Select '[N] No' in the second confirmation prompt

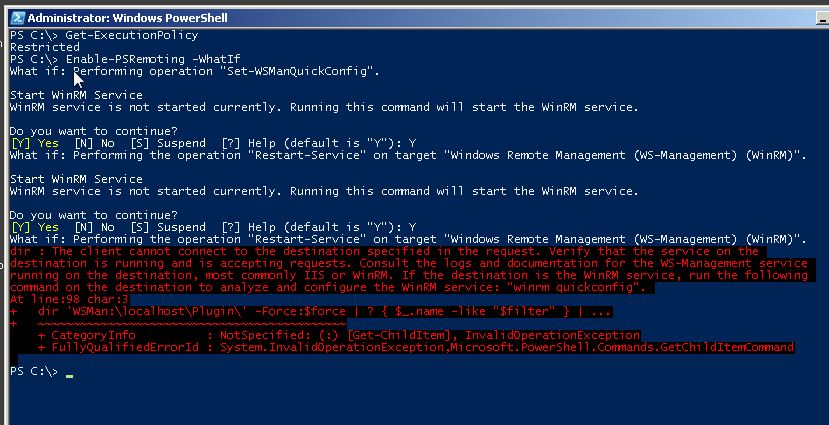94,227
